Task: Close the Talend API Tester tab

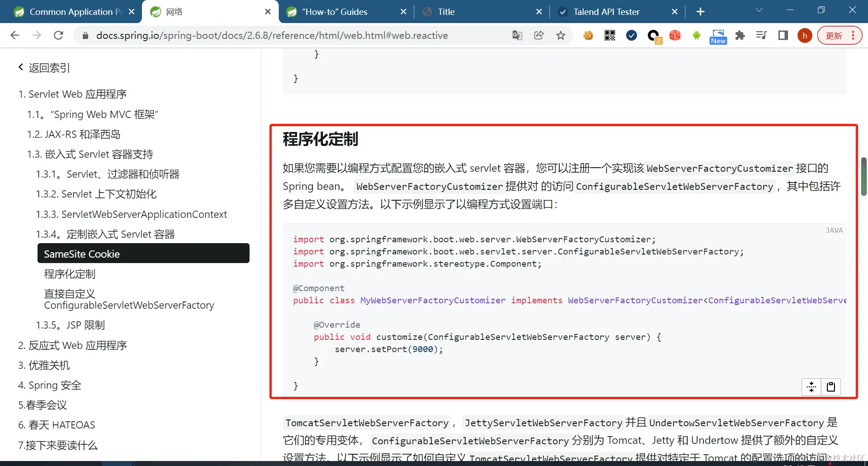Action: 675,12
